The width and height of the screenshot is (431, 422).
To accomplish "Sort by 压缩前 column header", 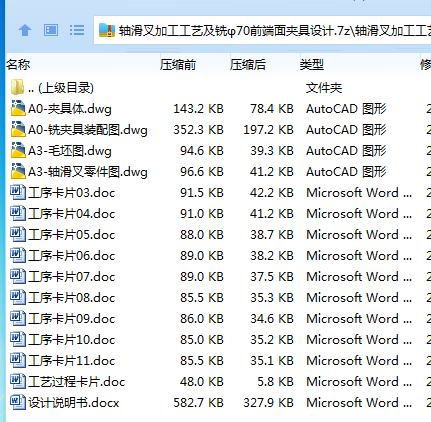I will 178,64.
